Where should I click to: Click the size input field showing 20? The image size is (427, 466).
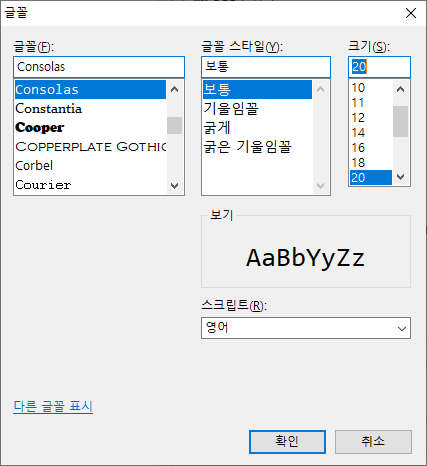379,67
